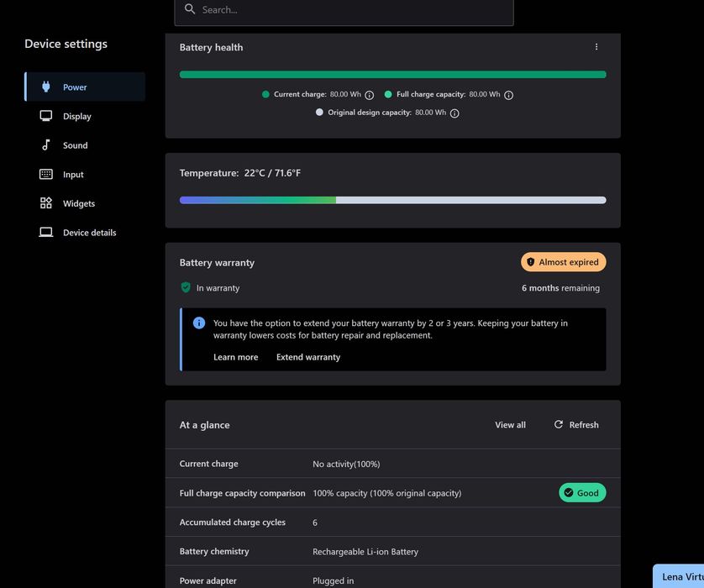The height and width of the screenshot is (588, 704).
Task: Click the In warranty shield icon
Action: pos(186,288)
